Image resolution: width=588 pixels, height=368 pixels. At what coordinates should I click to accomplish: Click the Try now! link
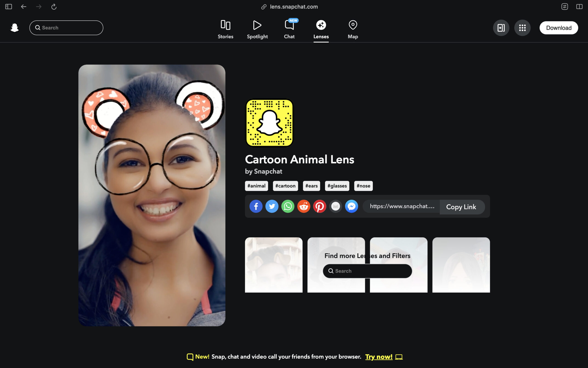(379, 357)
